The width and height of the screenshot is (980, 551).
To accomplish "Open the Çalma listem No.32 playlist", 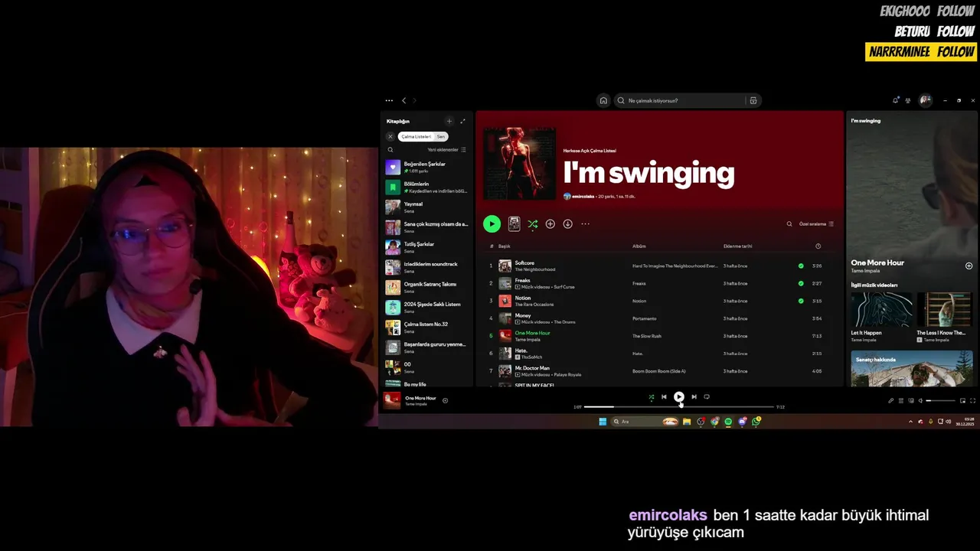I will tap(426, 327).
